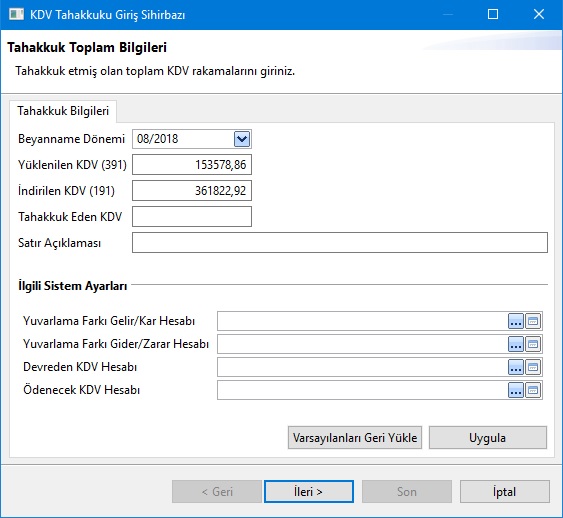
Task: Apply settings with Uygula button
Action: [488, 438]
